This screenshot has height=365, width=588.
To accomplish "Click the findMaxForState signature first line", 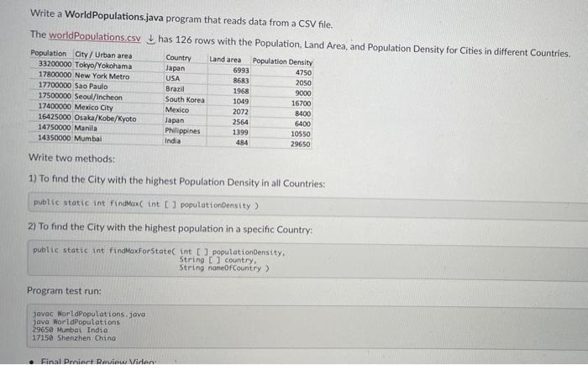I will (159, 251).
